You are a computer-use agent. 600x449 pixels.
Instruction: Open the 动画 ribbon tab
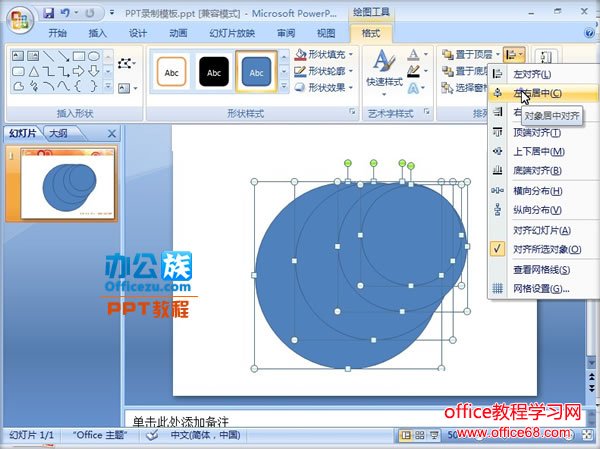pos(178,33)
